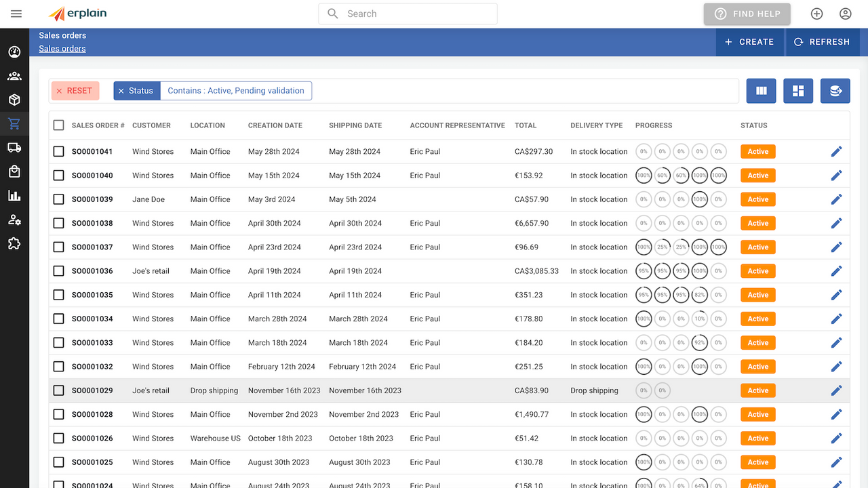Sort by Customer column header
The image size is (868, 488).
(x=151, y=125)
